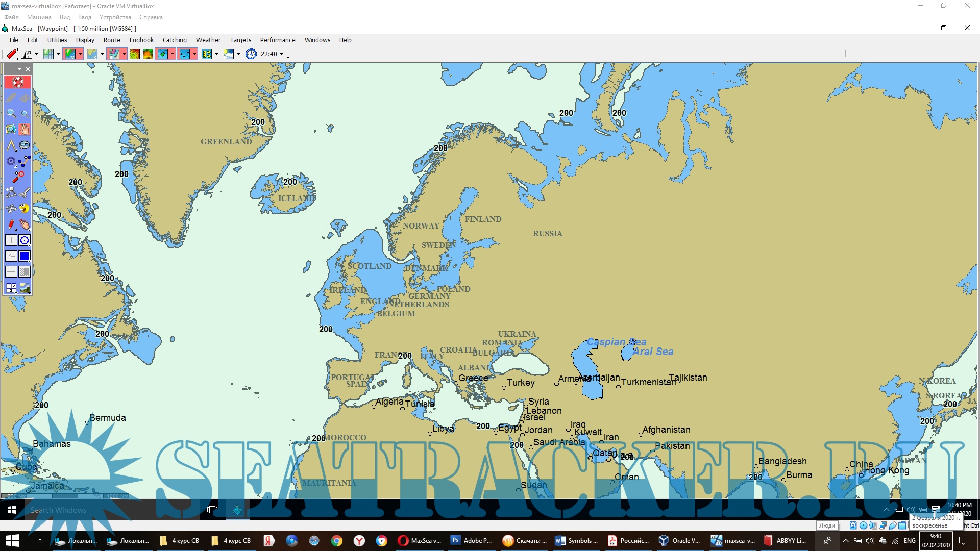Screen dimensions: 980x551
Task: Click the center-on-vessel red boat icon
Action: pos(11,54)
